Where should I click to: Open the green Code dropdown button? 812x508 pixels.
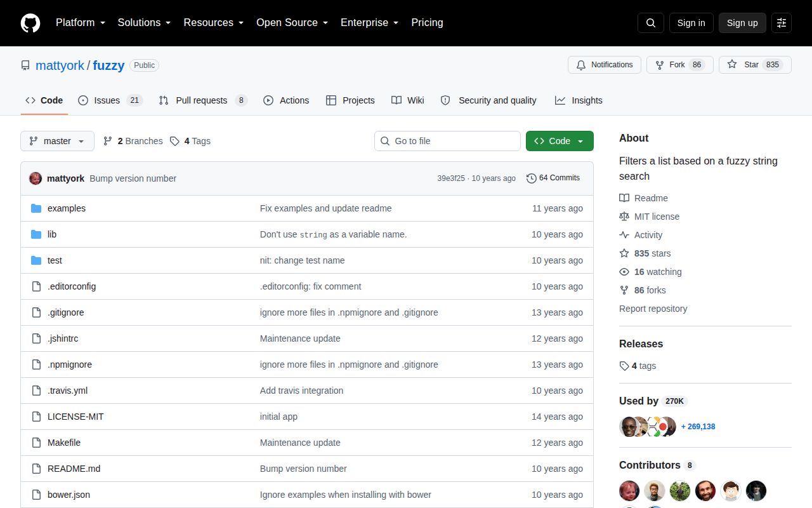(560, 141)
